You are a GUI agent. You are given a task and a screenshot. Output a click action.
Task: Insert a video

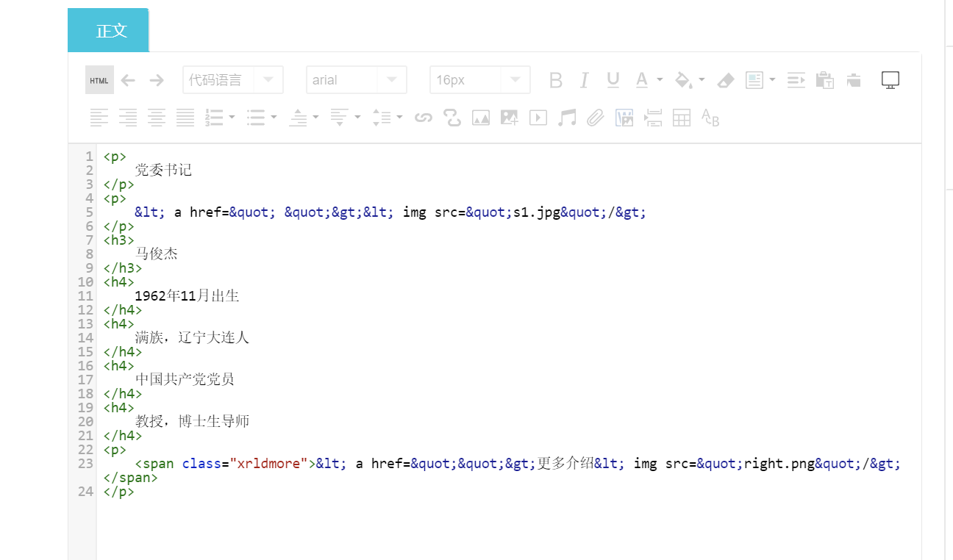tap(538, 117)
